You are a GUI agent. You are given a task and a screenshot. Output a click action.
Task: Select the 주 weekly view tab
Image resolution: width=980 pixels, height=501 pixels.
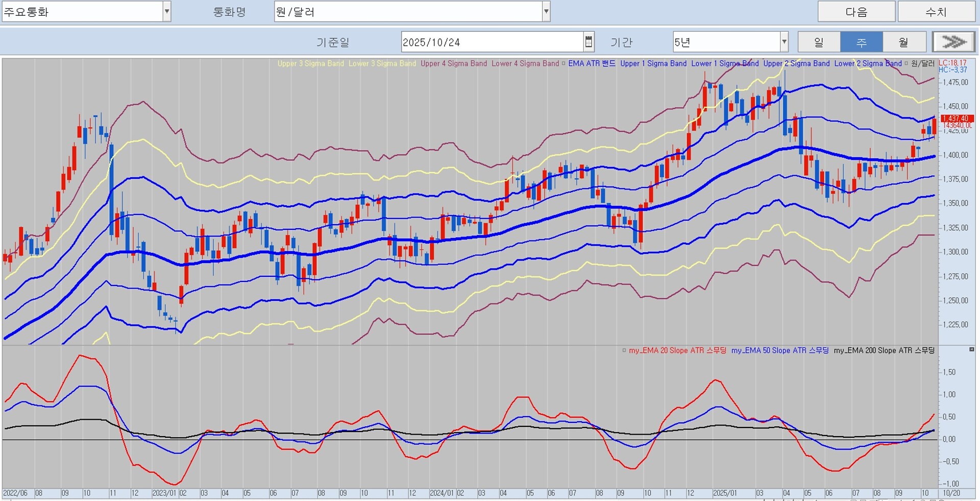tap(861, 42)
